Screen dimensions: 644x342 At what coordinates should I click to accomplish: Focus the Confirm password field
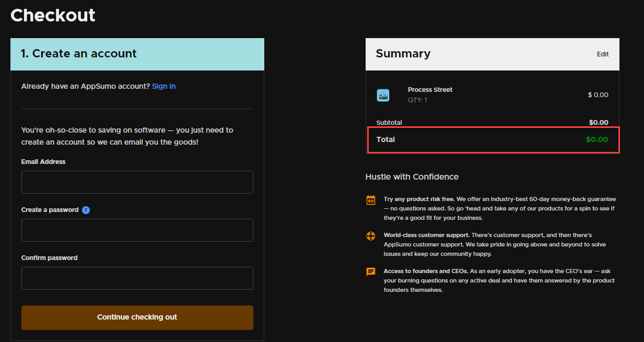[137, 278]
